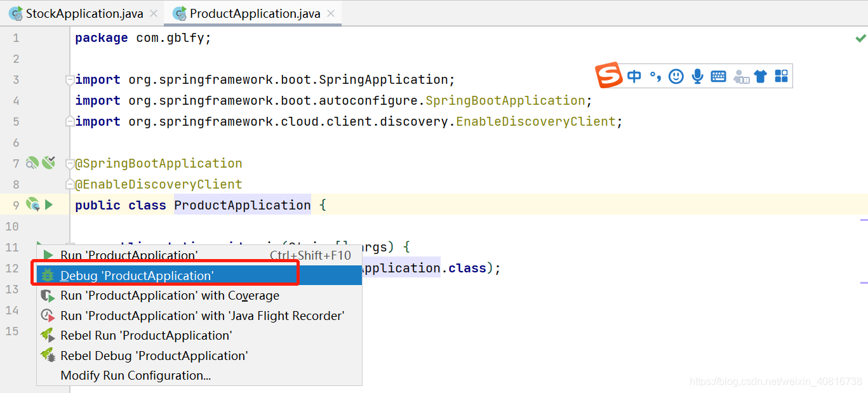Select Rebel Debug 'ProductApplication'
This screenshot has height=393, width=868.
(x=199, y=356)
